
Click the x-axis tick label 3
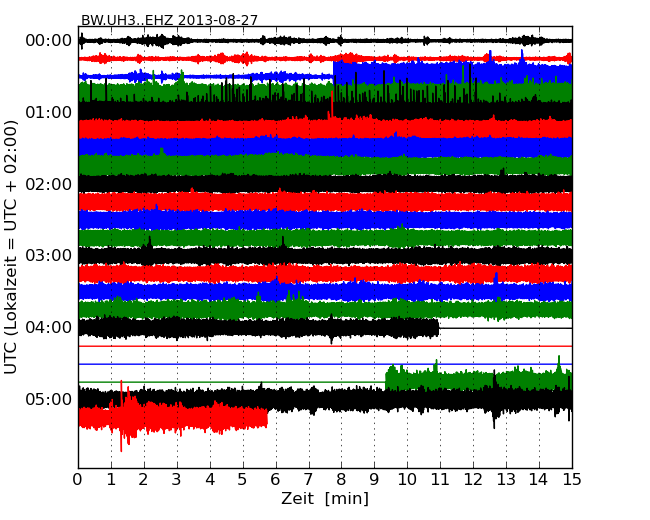tap(177, 480)
